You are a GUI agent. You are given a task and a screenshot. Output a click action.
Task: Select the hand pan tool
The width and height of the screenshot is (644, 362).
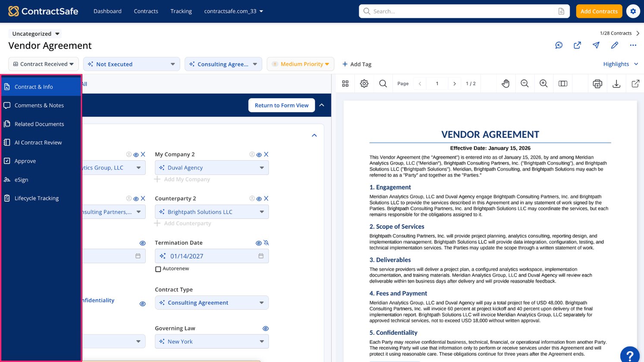(x=506, y=84)
